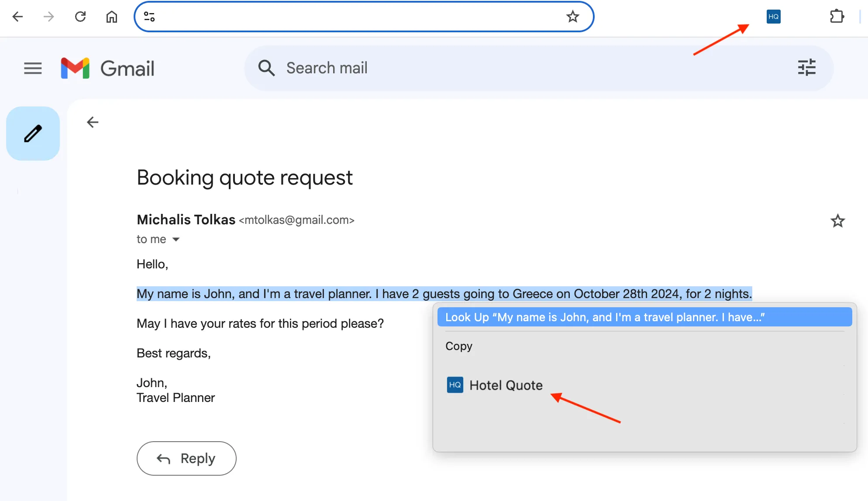Open the Chrome extensions puzzle menu
This screenshot has height=501, width=868.
[837, 16]
